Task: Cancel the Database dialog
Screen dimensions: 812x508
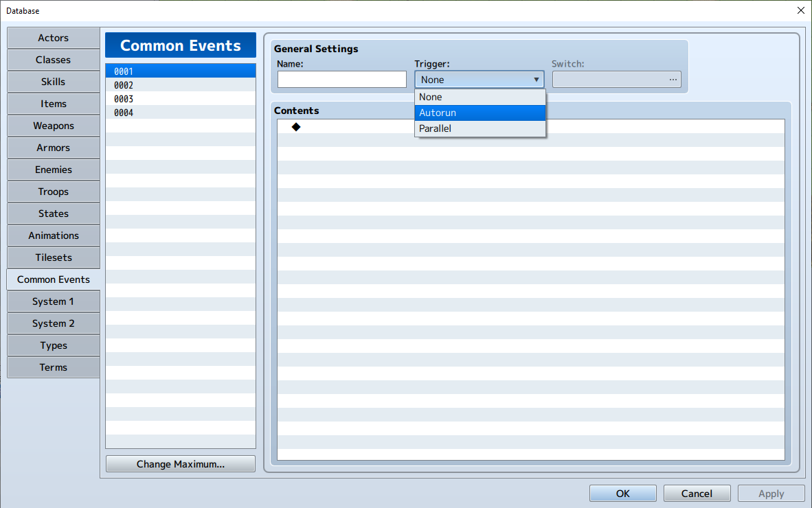Action: [697, 494]
